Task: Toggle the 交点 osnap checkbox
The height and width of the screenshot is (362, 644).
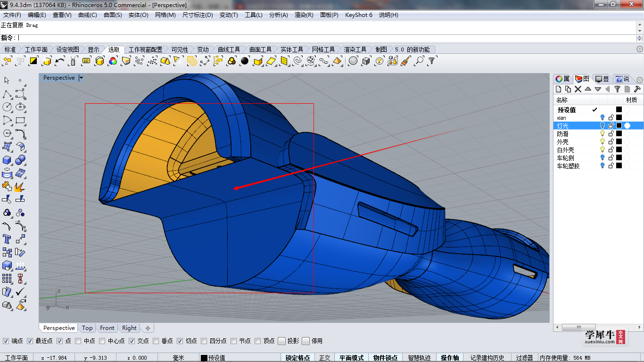Action: coord(132,341)
